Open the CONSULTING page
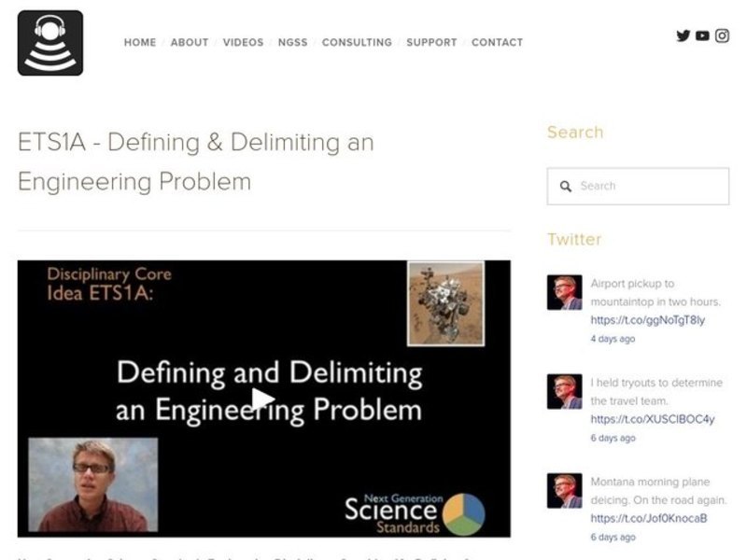The height and width of the screenshot is (560, 747). pos(357,42)
